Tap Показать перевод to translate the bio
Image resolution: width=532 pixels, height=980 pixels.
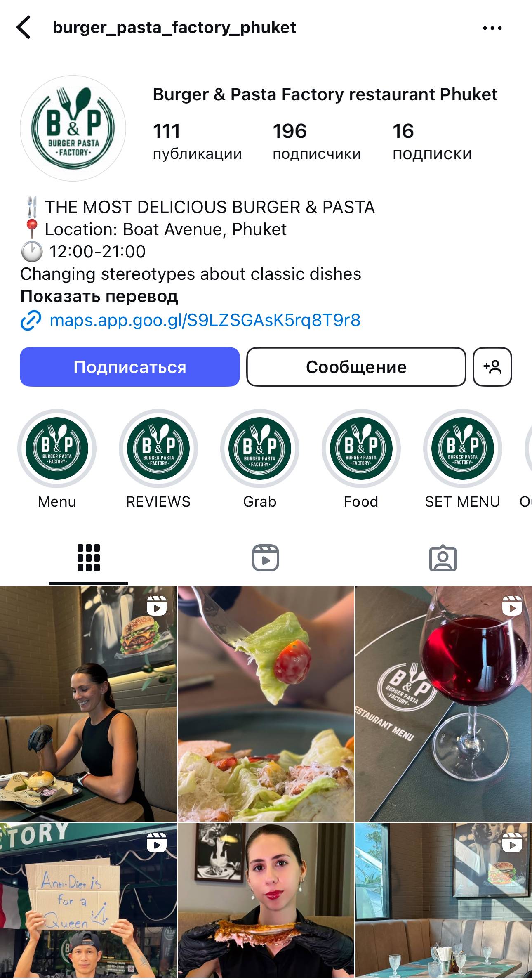pyautogui.click(x=99, y=296)
